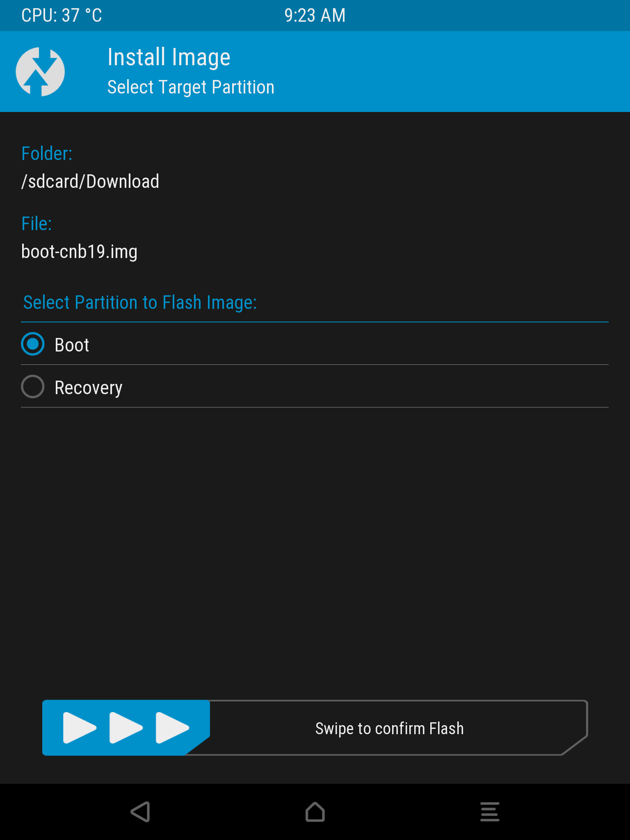Click last arrow on the swipe handle

172,728
